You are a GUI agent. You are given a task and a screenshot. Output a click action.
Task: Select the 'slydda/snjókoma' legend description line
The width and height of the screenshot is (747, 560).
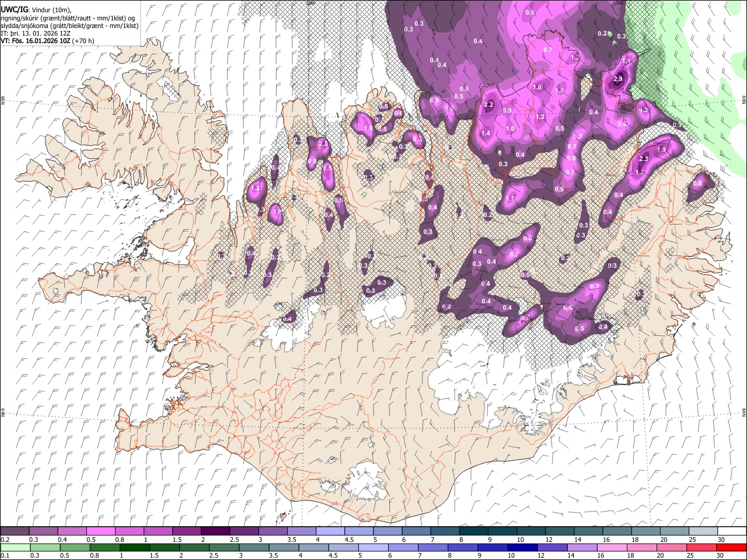coord(70,26)
